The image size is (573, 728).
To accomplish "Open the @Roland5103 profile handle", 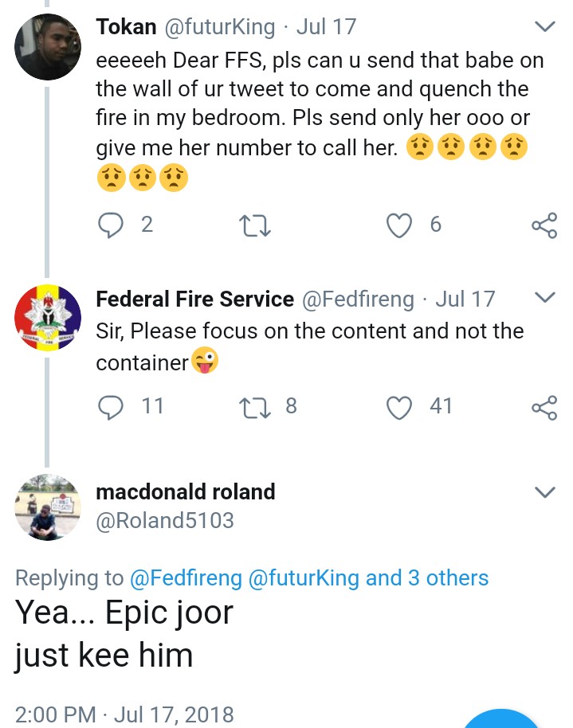I will click(165, 521).
